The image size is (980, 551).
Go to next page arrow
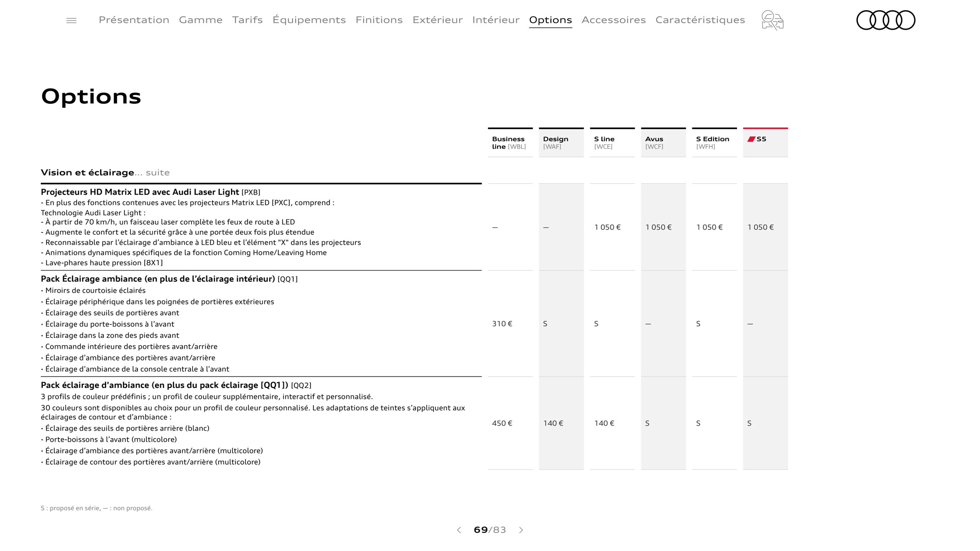click(521, 530)
